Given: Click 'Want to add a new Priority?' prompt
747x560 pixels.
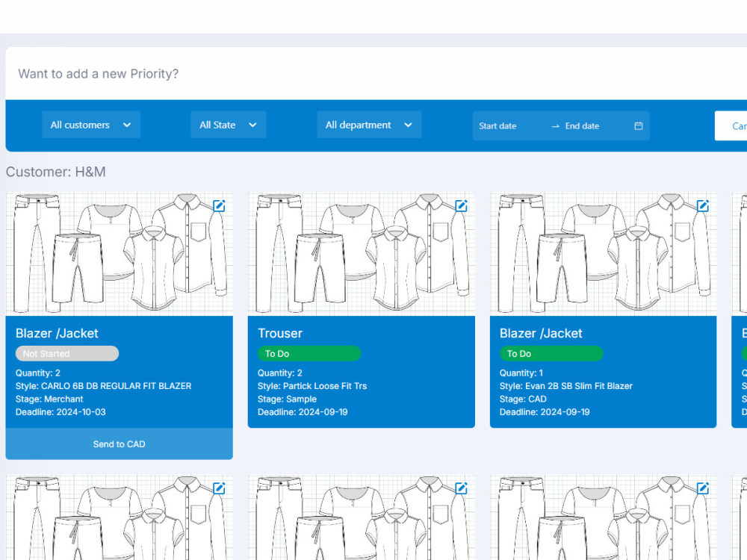Looking at the screenshot, I should point(98,74).
